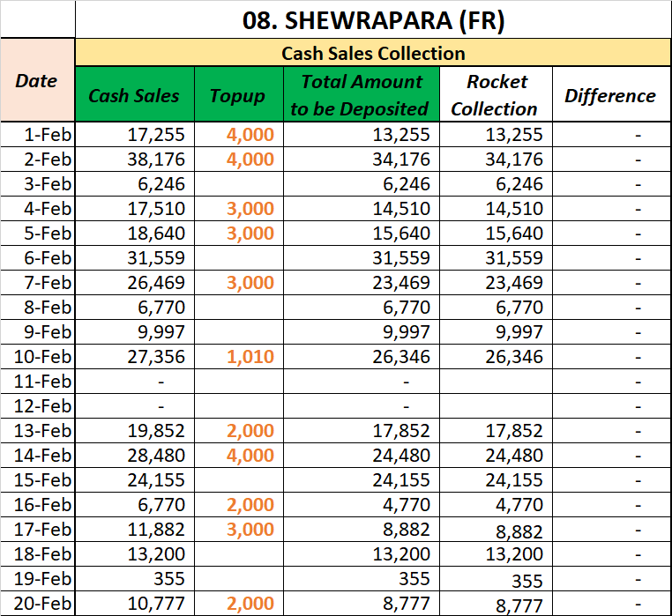Image resolution: width=672 pixels, height=616 pixels.
Task: Select the 11-Feb date cell
Action: pos(37,382)
